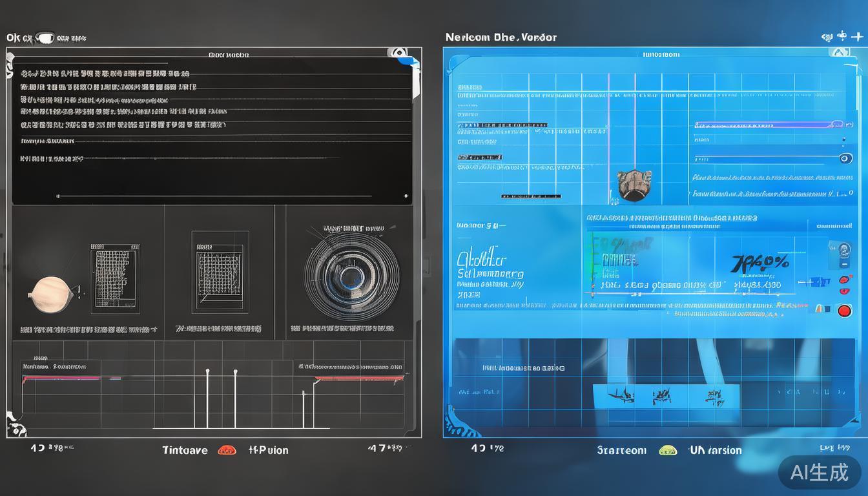Select the Starteoni tab below blue panel
This screenshot has width=868, height=496.
pos(621,450)
